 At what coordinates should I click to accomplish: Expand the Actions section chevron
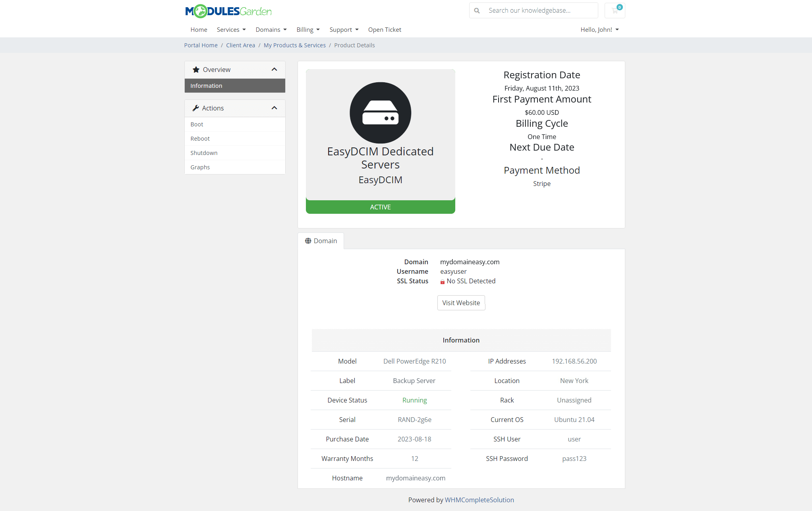[x=275, y=108]
